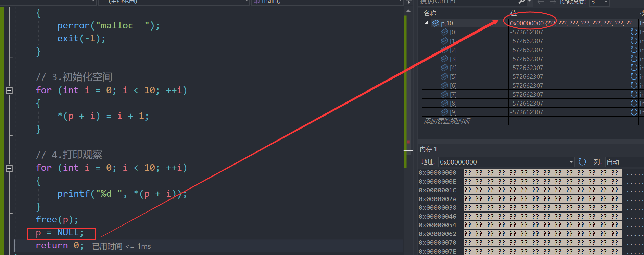Click the // 4.打印观察 comment line

coord(69,155)
